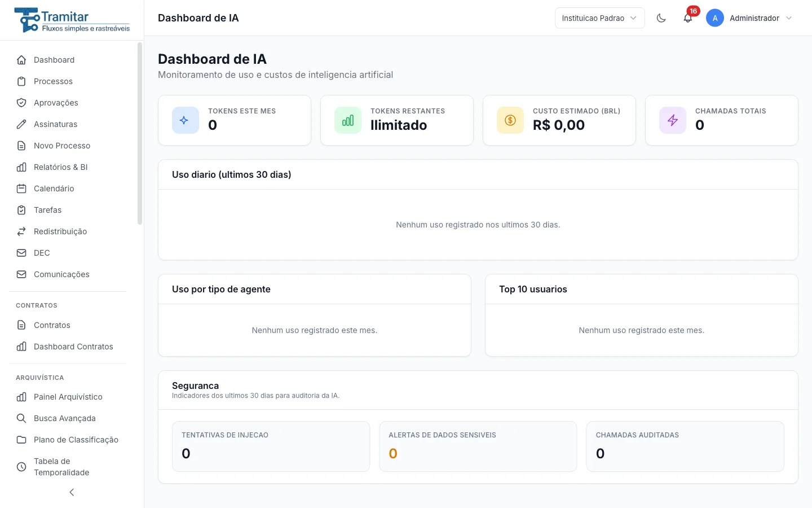Click the 'Uso por tipo de agente' heading
Screen dimensions: 812x508
click(221, 289)
